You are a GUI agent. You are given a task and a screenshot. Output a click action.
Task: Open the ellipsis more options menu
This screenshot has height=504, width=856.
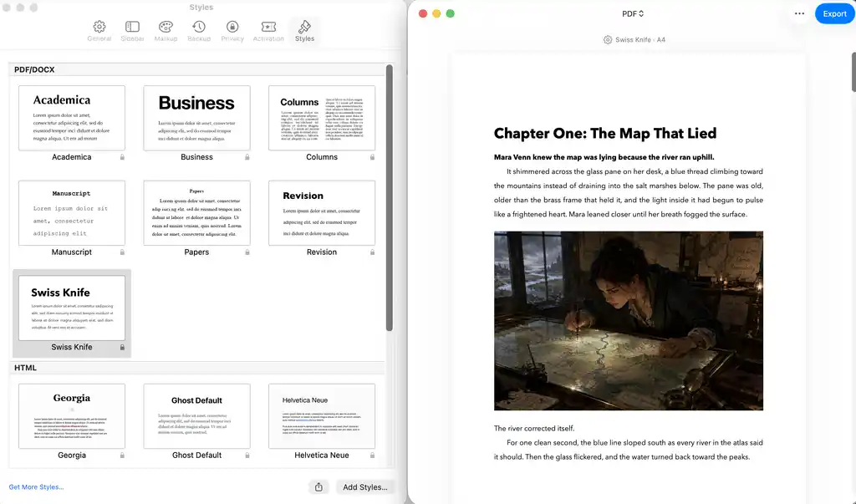click(799, 13)
